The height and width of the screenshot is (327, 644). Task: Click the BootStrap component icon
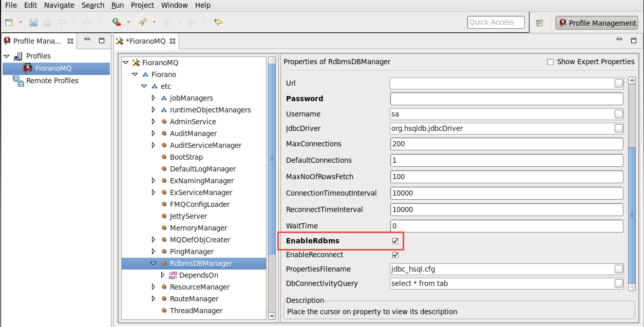(164, 157)
